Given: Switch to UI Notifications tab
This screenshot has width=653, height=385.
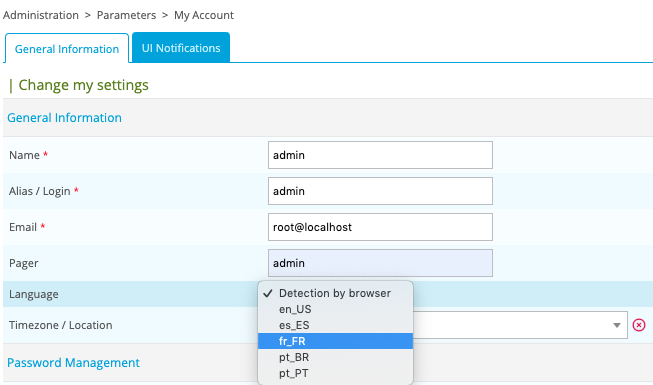Looking at the screenshot, I should point(181,48).
